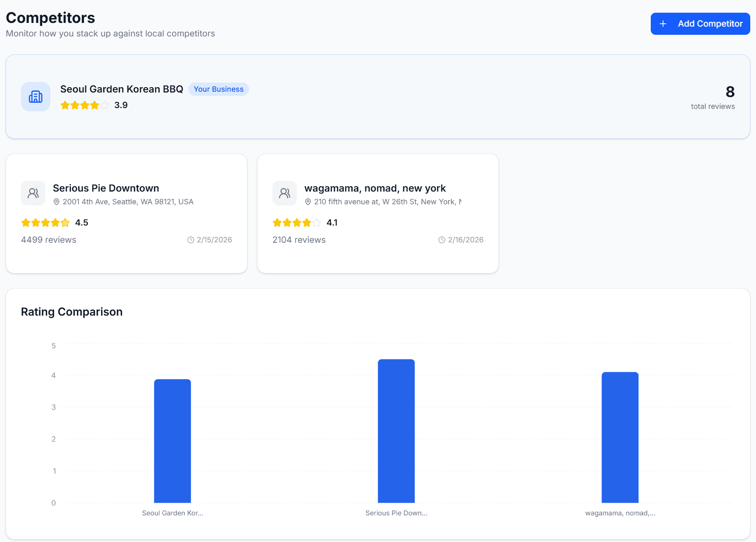The image size is (756, 542).
Task: Click the 4499 reviews count link
Action: click(x=48, y=239)
